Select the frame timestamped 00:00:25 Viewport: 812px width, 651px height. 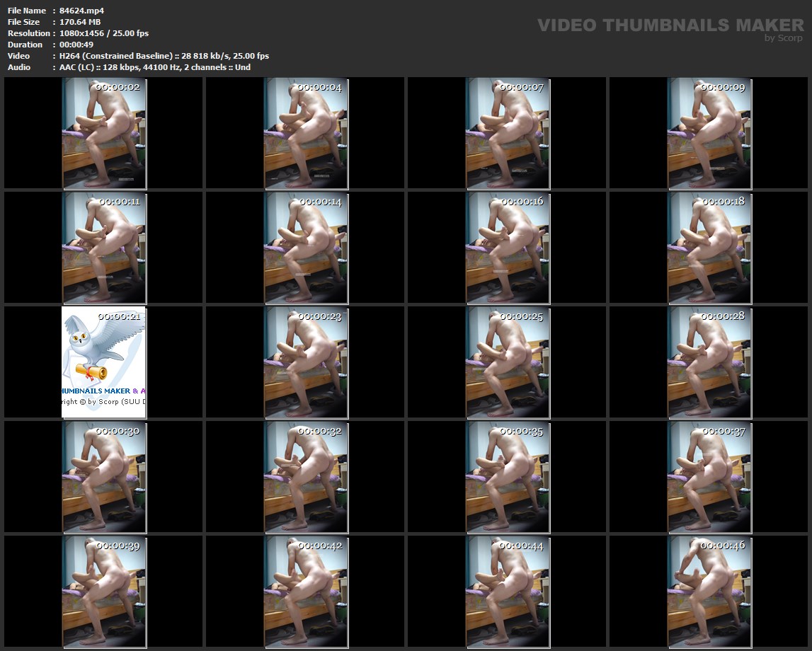coord(508,362)
